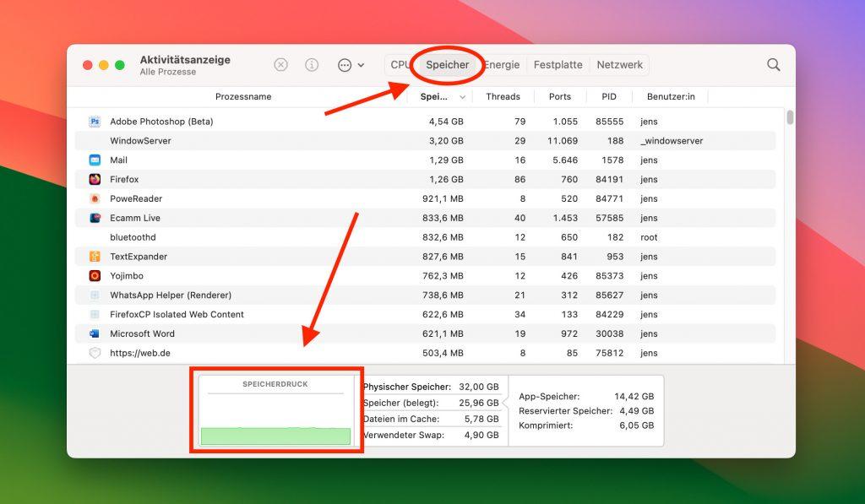This screenshot has width=865, height=504.
Task: Click the stop process (X) toolbar icon
Action: tap(280, 65)
